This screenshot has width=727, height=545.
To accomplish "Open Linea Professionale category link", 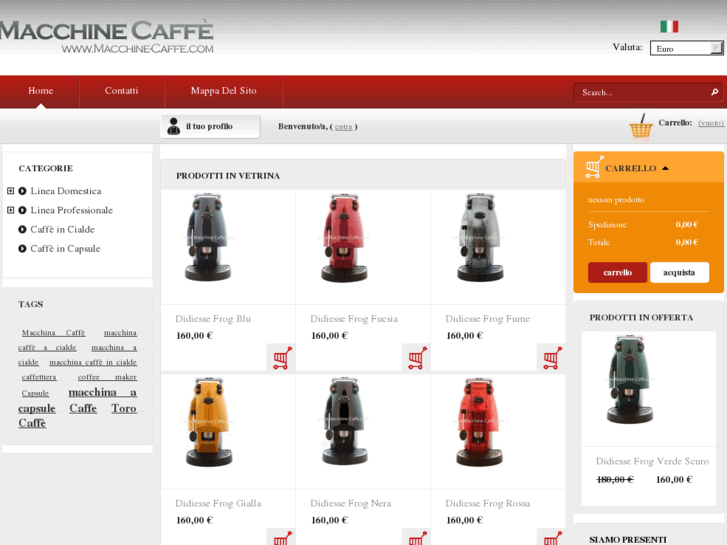I will pyautogui.click(x=71, y=211).
